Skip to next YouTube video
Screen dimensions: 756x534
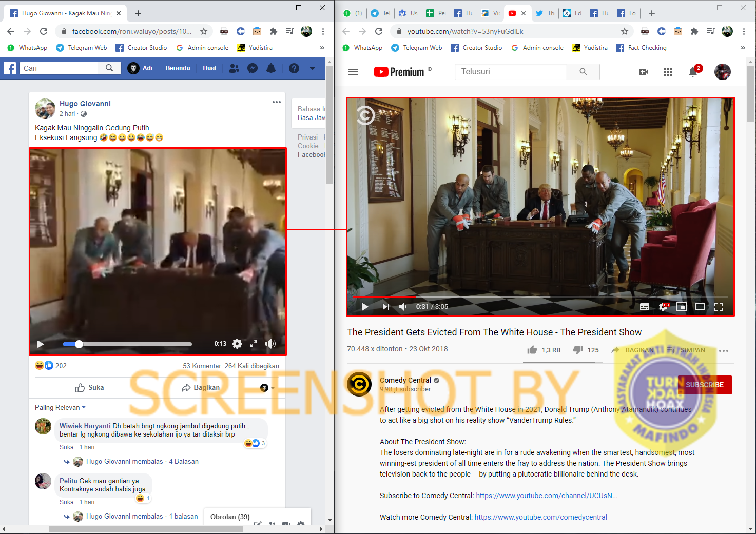click(x=386, y=307)
